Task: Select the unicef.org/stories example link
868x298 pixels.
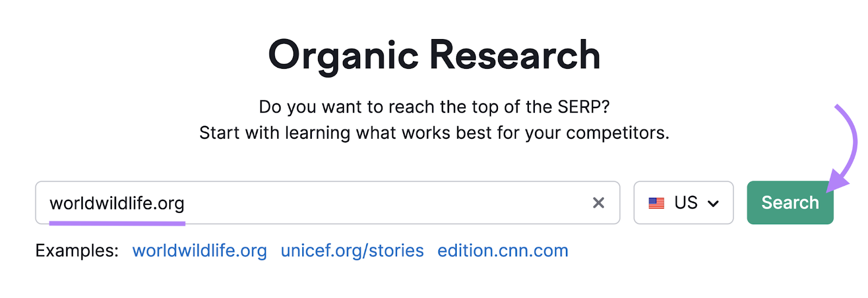Action: pyautogui.click(x=352, y=251)
